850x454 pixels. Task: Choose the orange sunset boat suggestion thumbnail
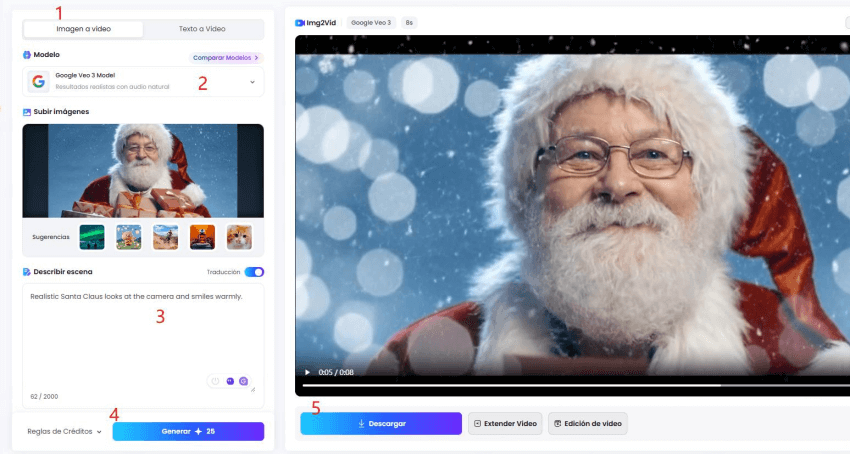(202, 237)
